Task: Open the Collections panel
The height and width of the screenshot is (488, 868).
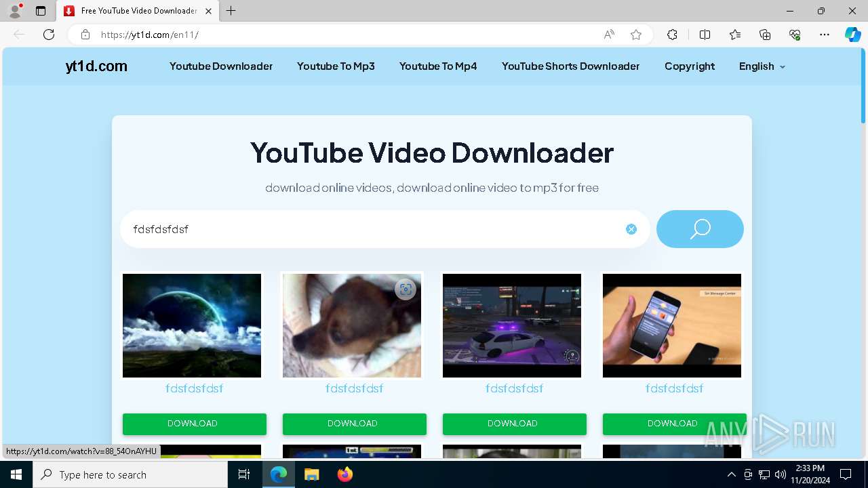Action: [x=765, y=35]
